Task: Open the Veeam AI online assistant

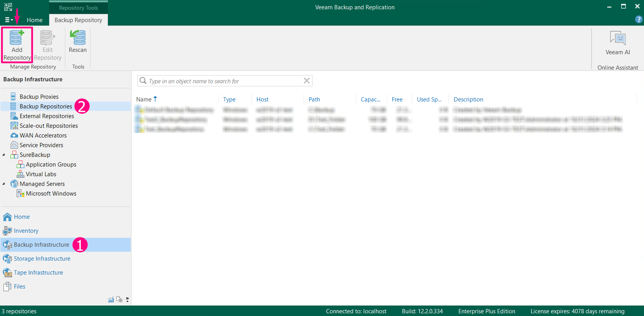Action: point(618,43)
